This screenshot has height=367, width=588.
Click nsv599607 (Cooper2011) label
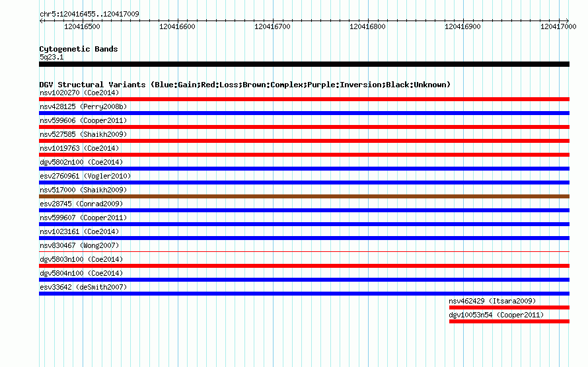pyautogui.click(x=83, y=218)
